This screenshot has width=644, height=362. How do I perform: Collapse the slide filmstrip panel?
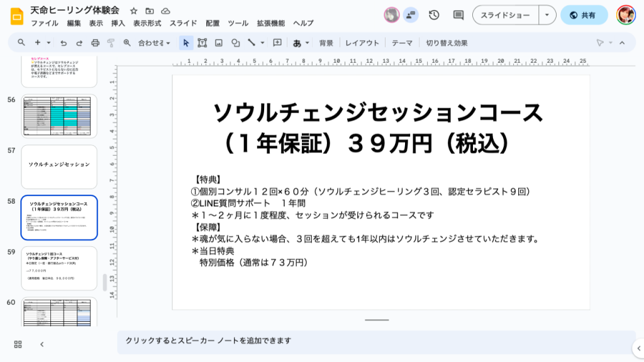(x=42, y=344)
